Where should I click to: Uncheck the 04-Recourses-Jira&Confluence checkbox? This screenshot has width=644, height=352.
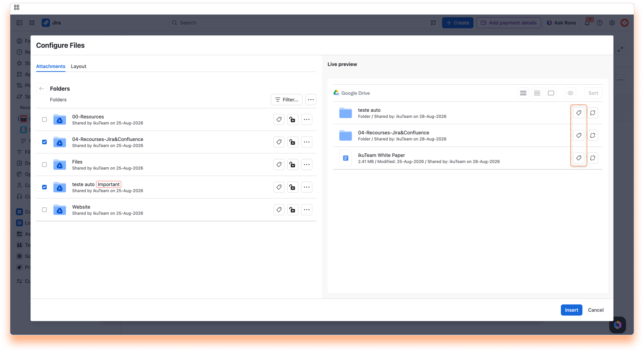pos(44,142)
